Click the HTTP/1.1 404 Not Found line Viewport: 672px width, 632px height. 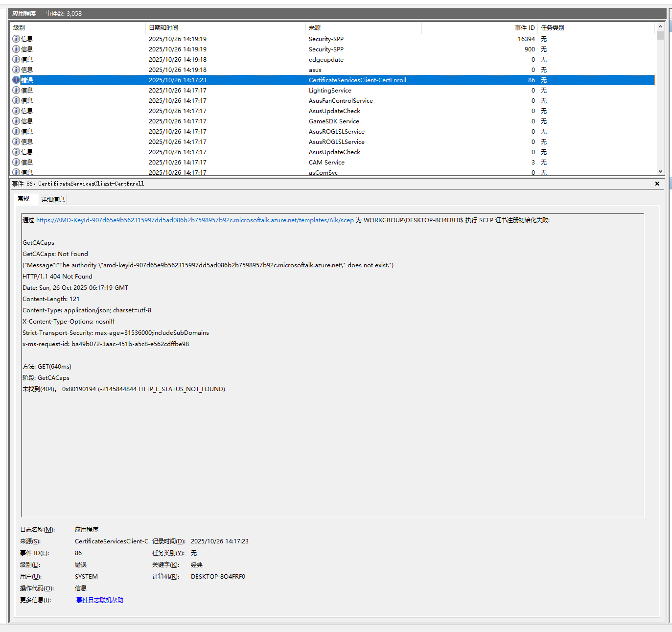[x=57, y=277]
